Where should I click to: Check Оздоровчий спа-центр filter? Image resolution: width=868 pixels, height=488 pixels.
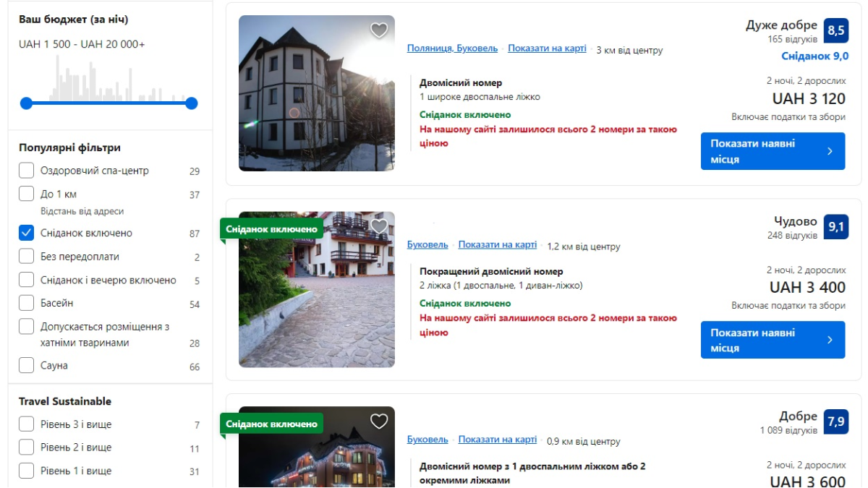coord(27,171)
